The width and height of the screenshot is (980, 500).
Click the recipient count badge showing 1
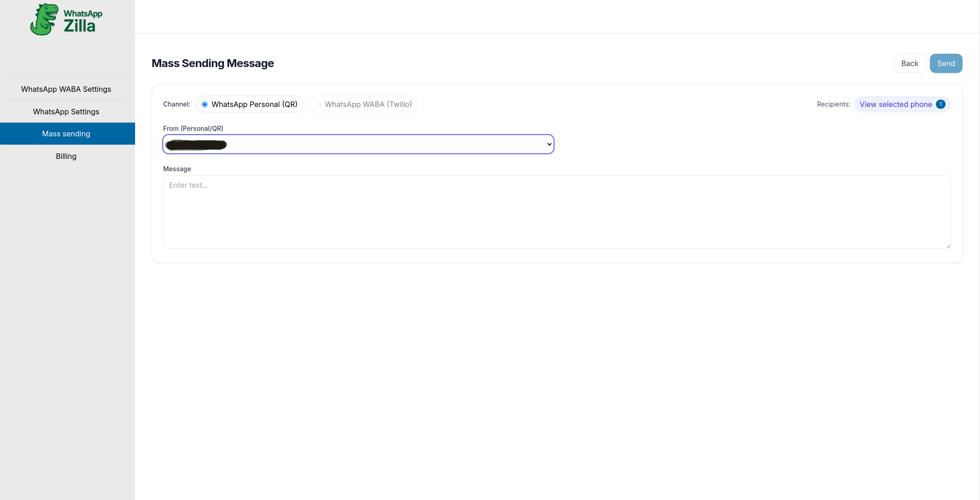pos(940,104)
